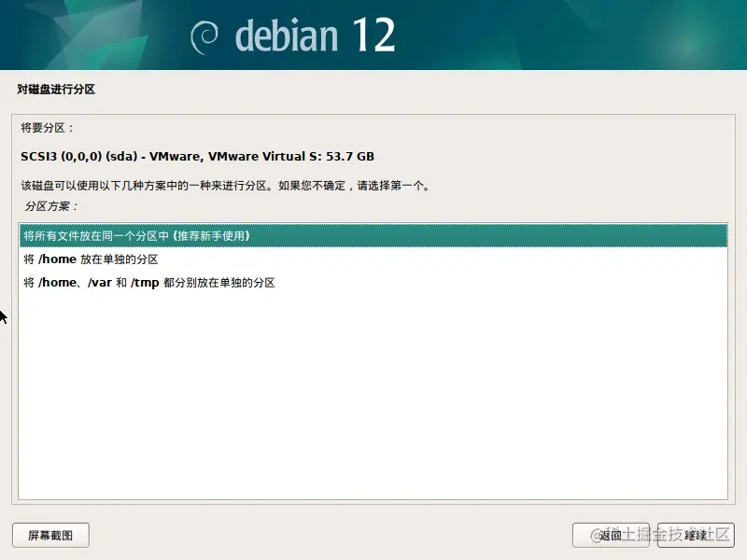Click the Debian swirl logo in the banner
Image resolution: width=747 pixels, height=560 pixels.
(204, 37)
